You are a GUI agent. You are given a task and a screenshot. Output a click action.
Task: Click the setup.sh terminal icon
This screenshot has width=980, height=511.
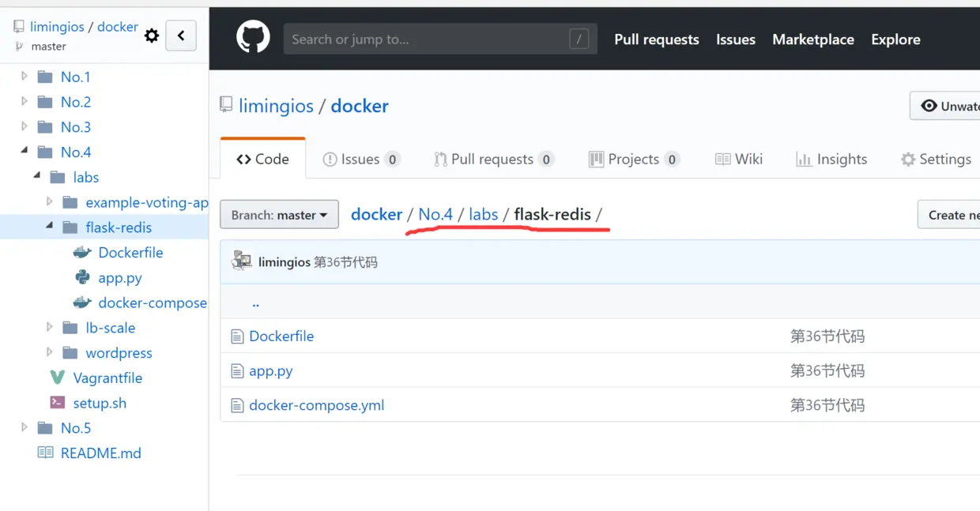[57, 403]
